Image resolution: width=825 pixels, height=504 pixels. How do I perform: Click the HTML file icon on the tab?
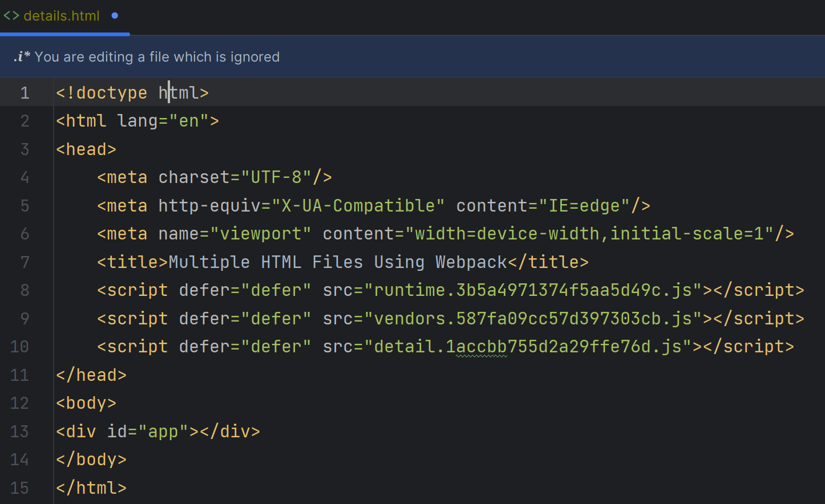pos(11,16)
